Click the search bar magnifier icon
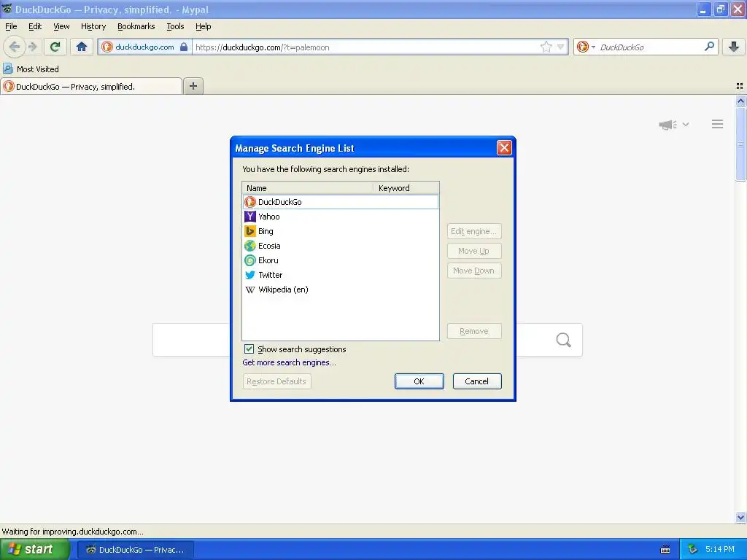 click(709, 47)
